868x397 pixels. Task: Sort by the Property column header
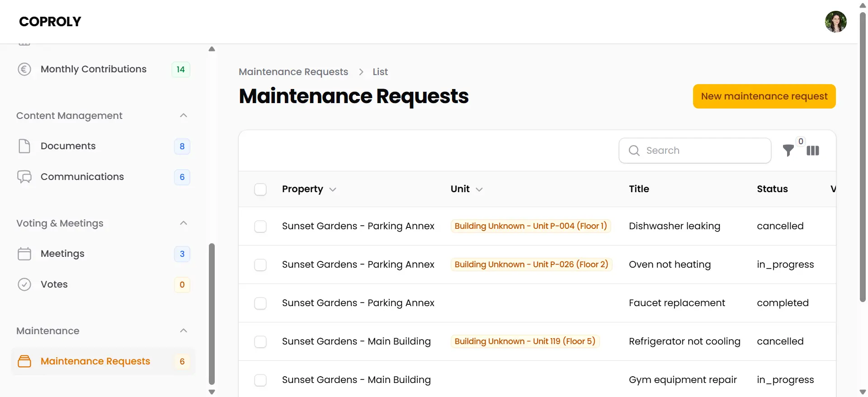tap(309, 189)
